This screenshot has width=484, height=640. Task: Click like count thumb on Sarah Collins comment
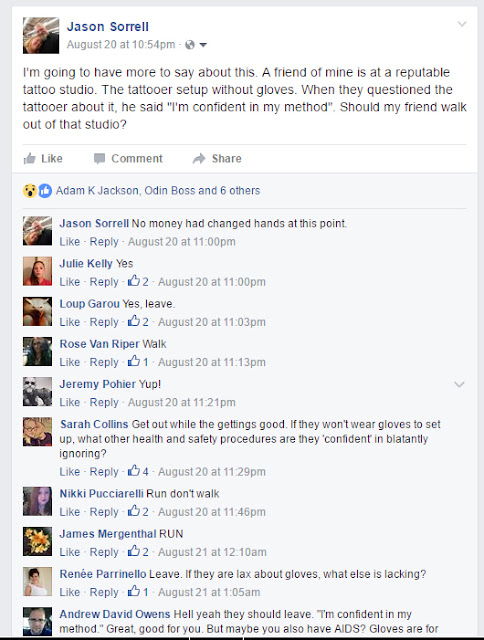click(x=134, y=471)
